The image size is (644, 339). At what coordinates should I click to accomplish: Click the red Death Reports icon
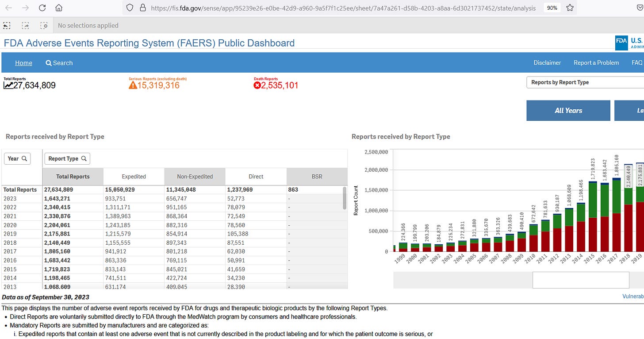257,85
